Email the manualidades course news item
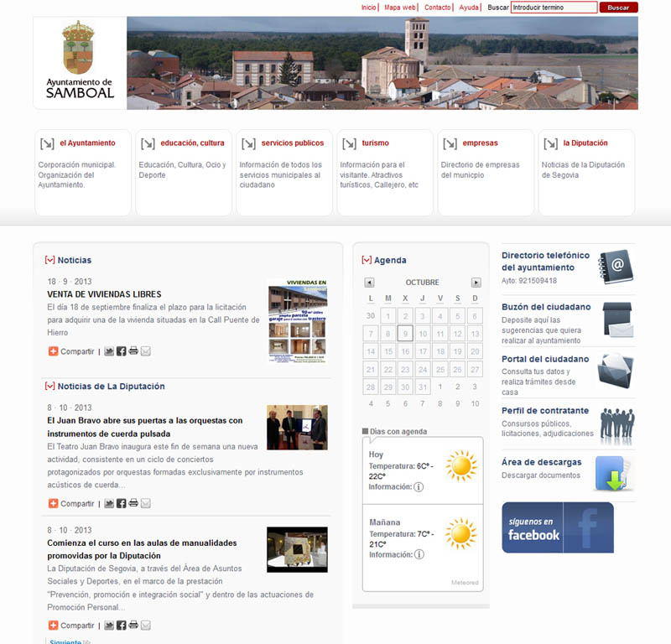The height and width of the screenshot is (644, 671). click(x=146, y=626)
